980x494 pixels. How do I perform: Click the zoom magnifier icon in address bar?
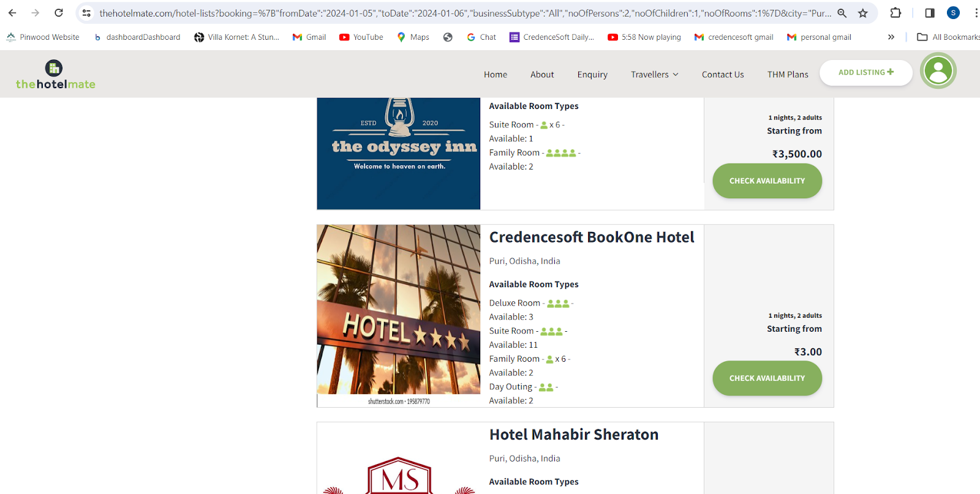tap(842, 13)
